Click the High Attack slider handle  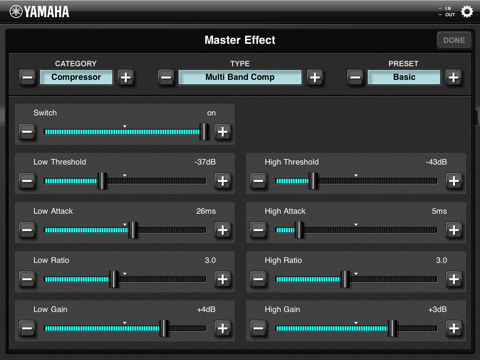[299, 230]
